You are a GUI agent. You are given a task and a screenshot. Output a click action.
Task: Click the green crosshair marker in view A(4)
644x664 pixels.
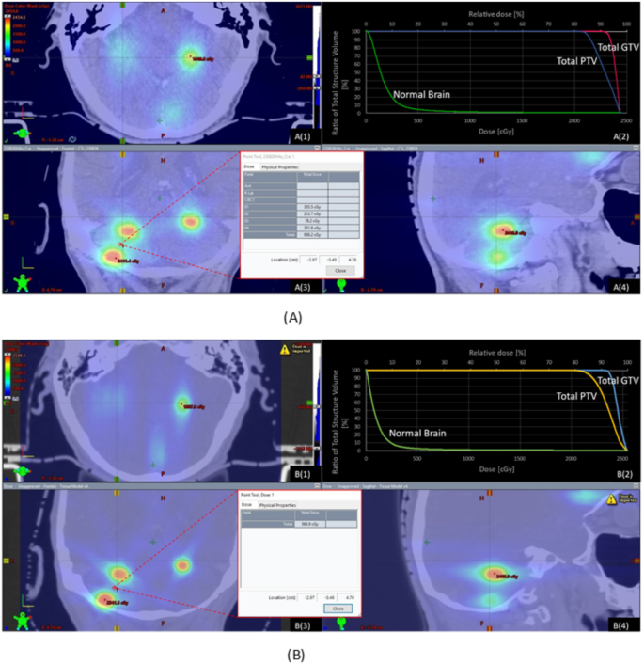tap(433, 198)
